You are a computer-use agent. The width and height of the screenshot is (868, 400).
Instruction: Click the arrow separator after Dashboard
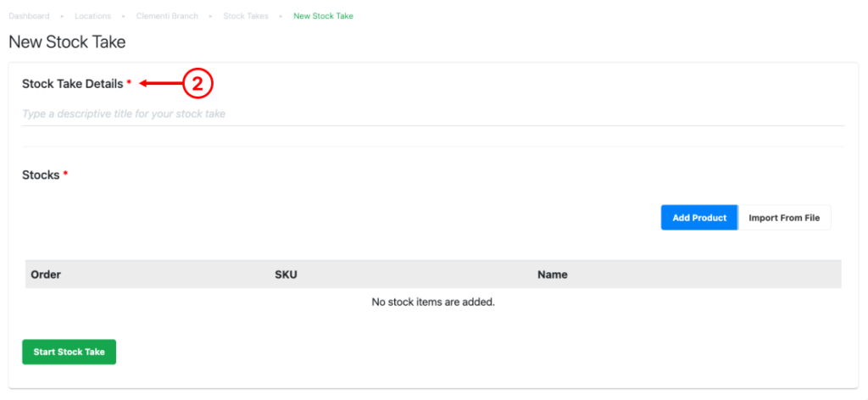(62, 17)
